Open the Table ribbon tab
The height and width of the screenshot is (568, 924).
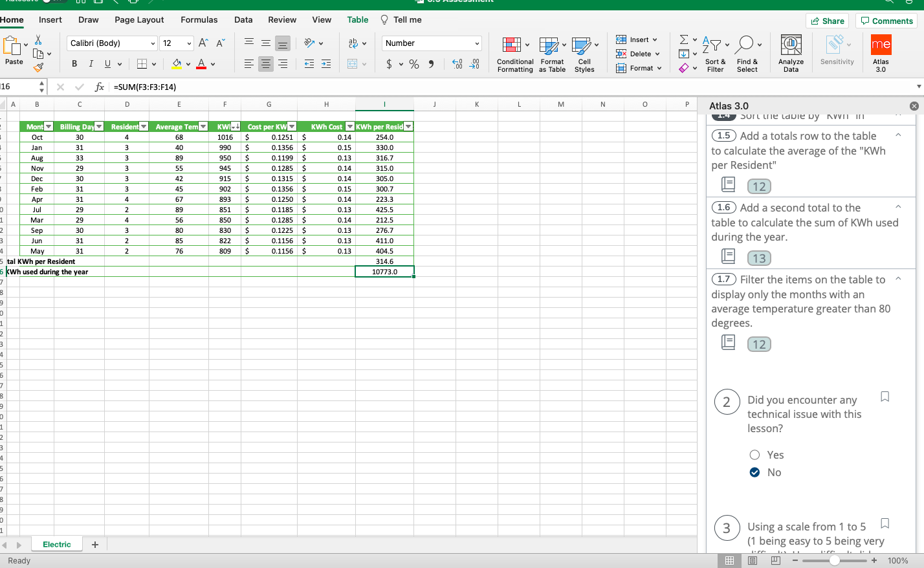(x=358, y=20)
